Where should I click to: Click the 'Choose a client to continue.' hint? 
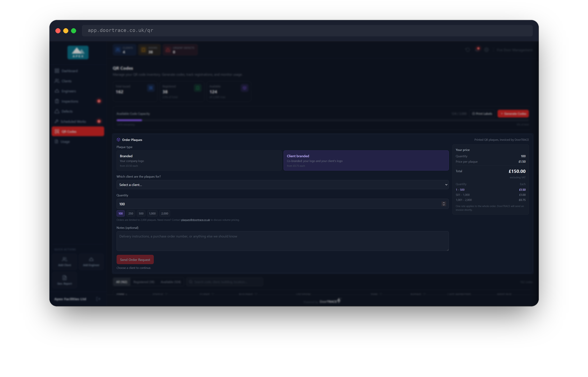tap(134, 268)
